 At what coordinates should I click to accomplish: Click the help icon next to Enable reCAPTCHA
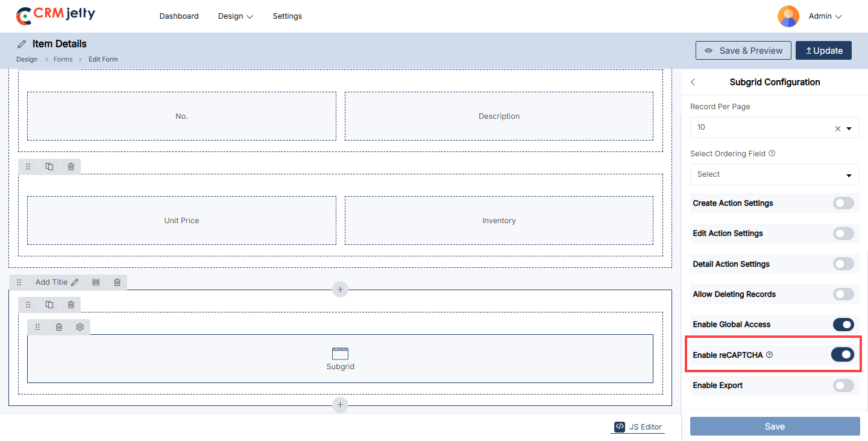point(769,355)
